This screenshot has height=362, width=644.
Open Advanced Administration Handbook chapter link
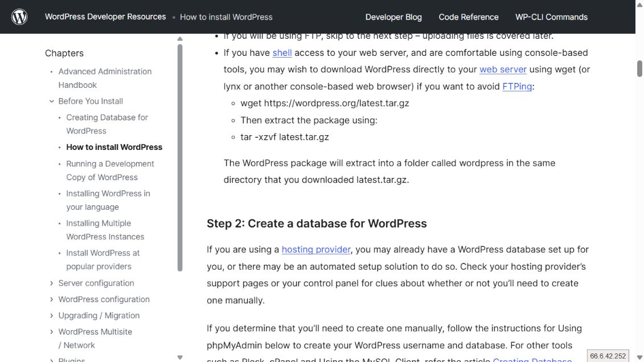(105, 78)
